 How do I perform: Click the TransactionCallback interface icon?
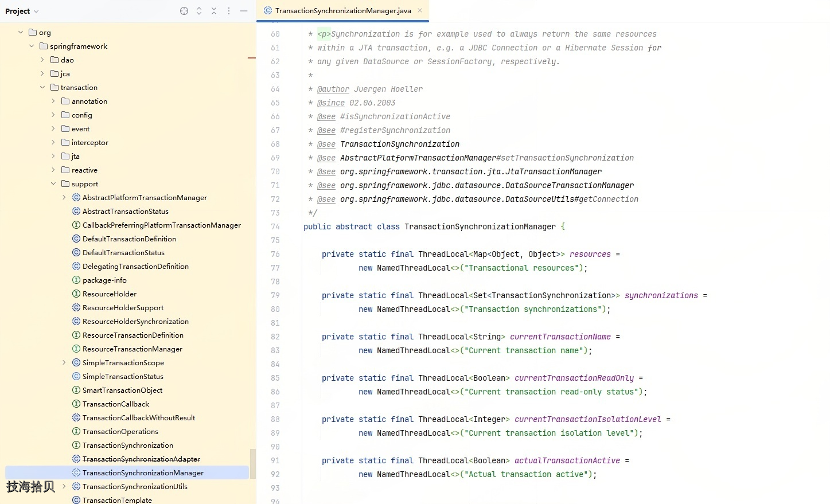[76, 404]
